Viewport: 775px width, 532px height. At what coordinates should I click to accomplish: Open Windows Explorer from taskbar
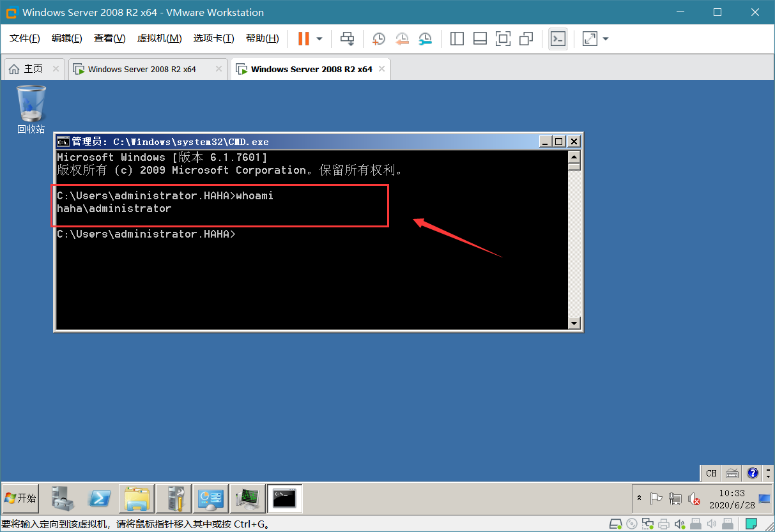[x=137, y=499]
